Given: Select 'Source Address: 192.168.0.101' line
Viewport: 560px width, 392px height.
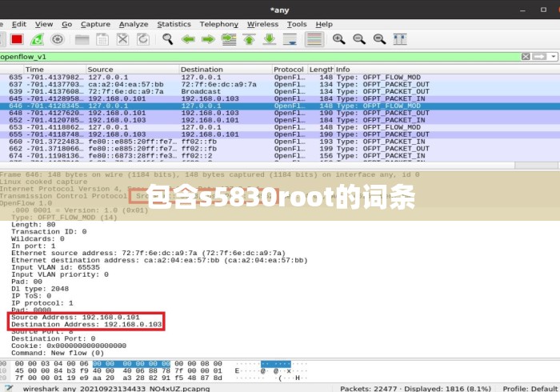Looking at the screenshot, I should pos(75,318).
